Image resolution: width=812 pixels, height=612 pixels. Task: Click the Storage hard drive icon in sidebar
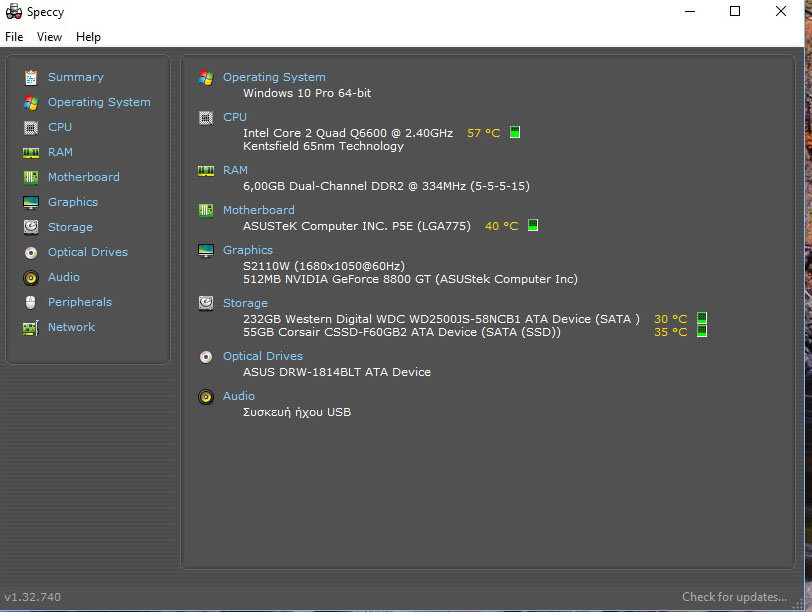(31, 227)
